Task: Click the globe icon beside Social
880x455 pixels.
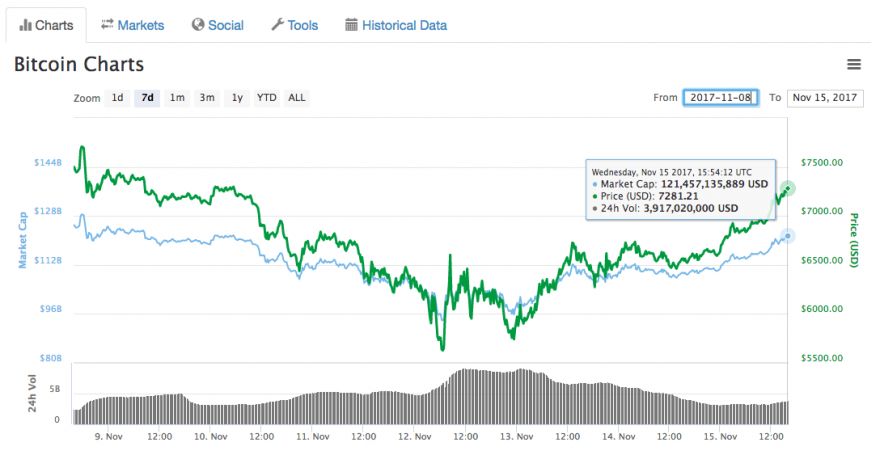Action: 198,25
